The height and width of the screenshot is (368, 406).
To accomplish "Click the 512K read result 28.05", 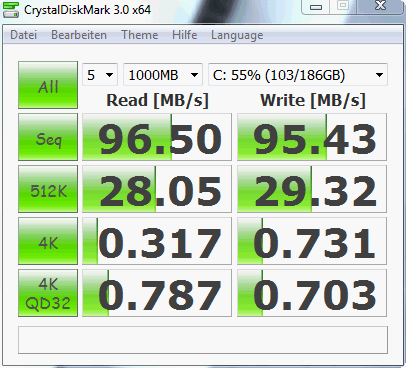I will 157,189.
